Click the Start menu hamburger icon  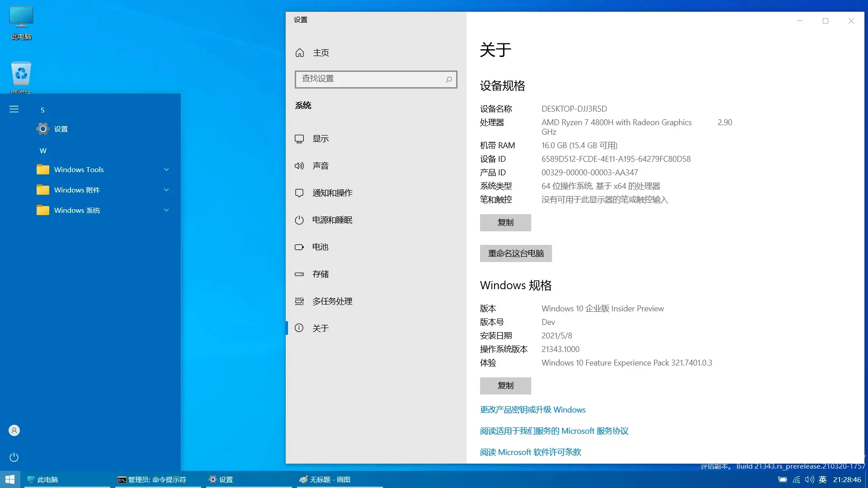point(14,109)
